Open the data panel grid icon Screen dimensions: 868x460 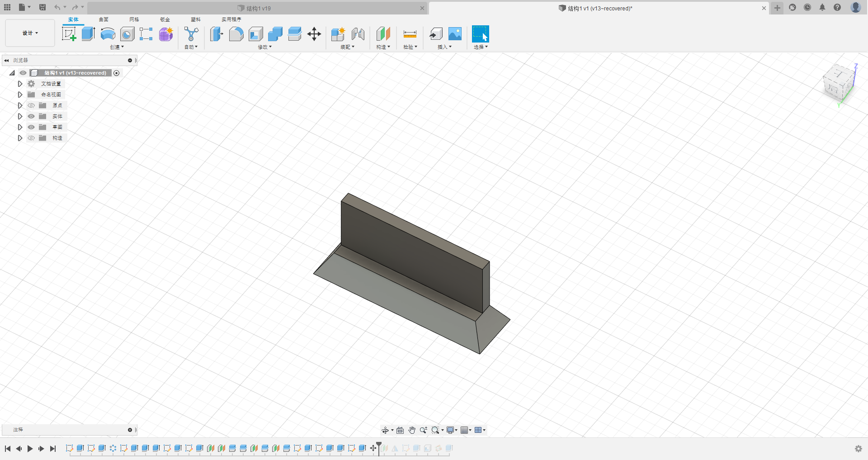pyautogui.click(x=7, y=7)
